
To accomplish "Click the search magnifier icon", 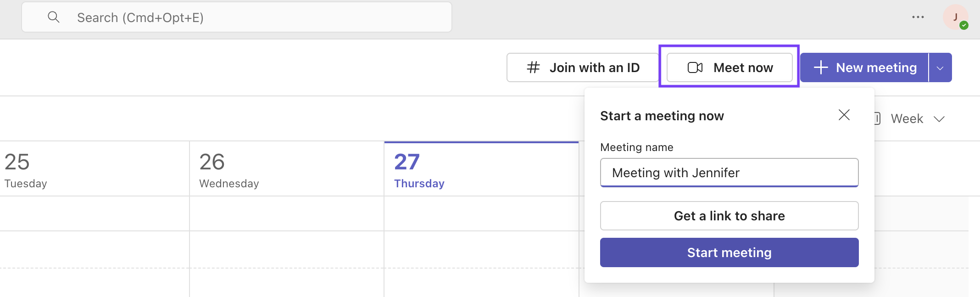I will [x=54, y=17].
